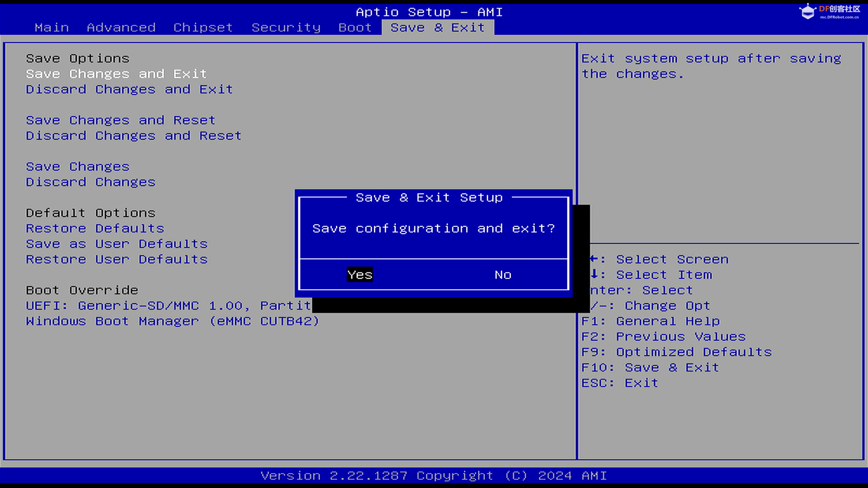Select Save Changes and Reset

(x=120, y=120)
